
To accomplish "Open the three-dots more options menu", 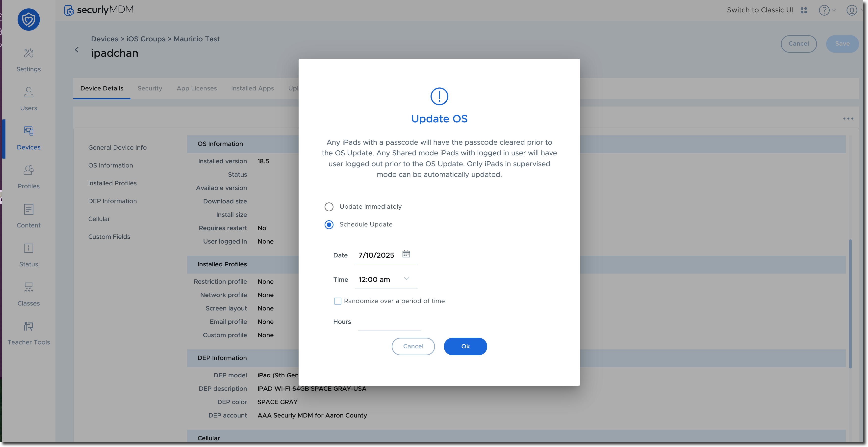I will (x=848, y=118).
